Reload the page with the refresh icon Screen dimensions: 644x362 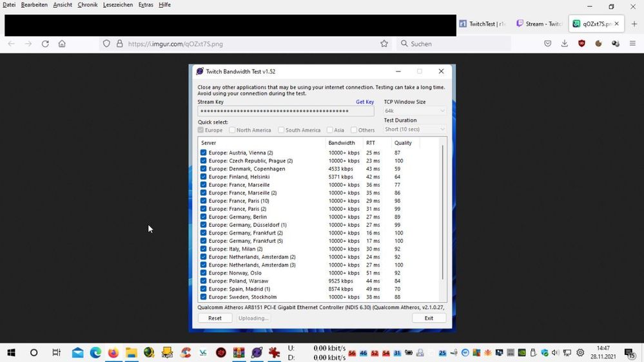point(45,44)
